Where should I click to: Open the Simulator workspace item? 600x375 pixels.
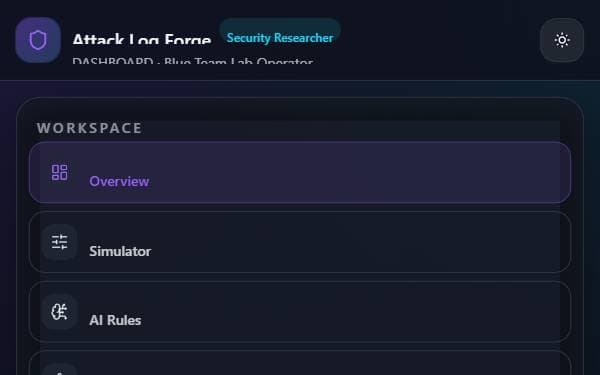[x=300, y=242]
